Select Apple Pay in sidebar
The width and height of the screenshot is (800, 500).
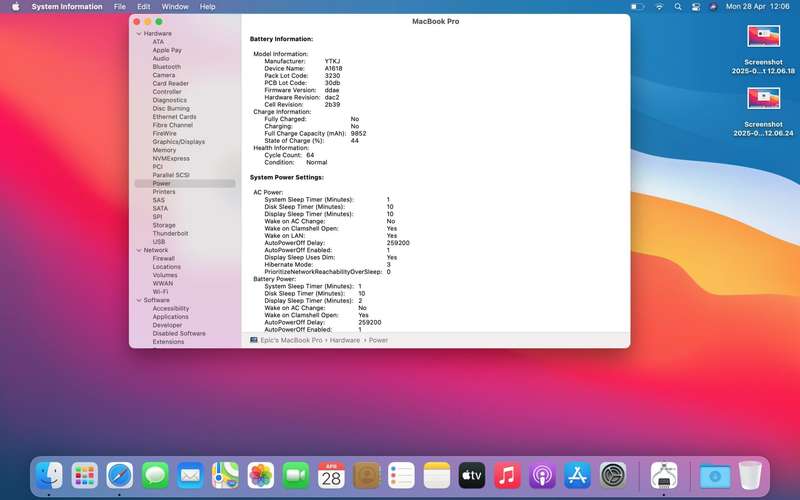pyautogui.click(x=167, y=50)
